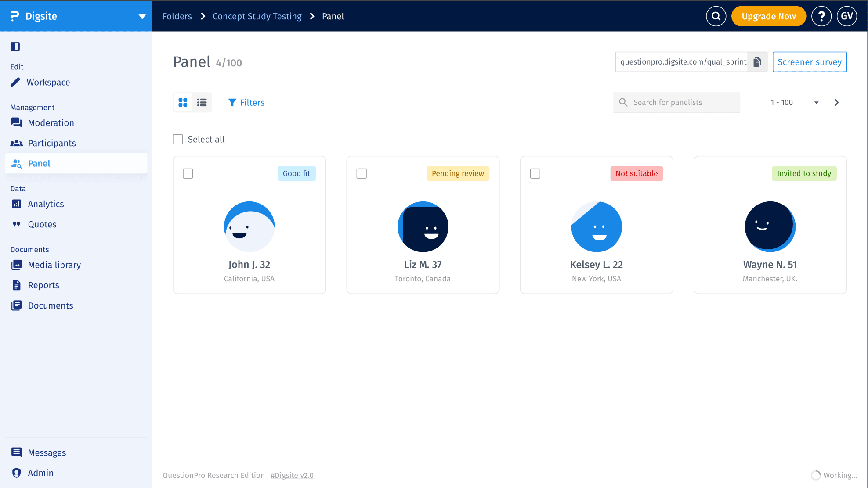This screenshot has height=488, width=868.
Task: Open the help question mark icon
Action: point(821,16)
